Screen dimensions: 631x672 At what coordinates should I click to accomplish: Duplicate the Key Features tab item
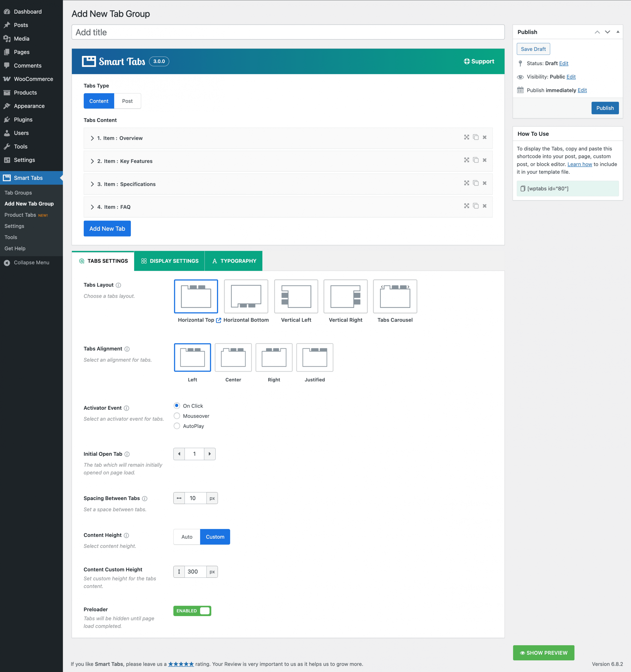coord(476,160)
